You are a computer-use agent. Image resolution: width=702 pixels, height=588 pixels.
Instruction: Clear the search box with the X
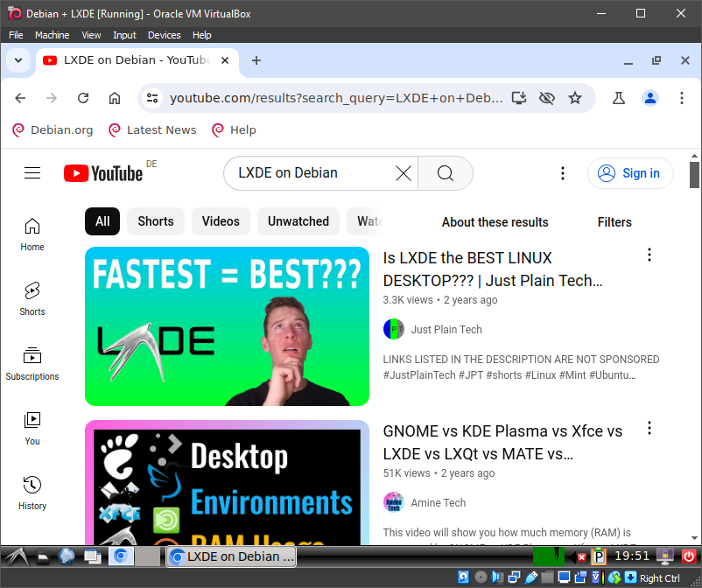403,173
